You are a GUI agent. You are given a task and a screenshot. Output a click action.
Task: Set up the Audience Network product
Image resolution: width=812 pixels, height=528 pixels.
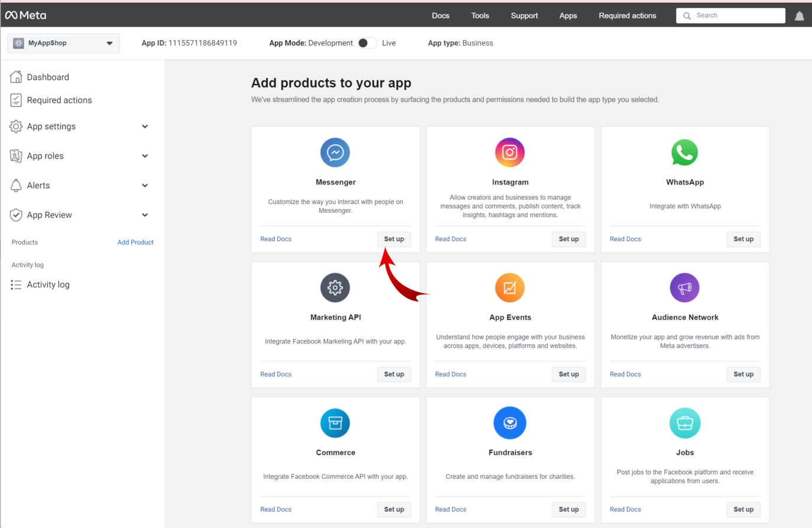tap(743, 374)
